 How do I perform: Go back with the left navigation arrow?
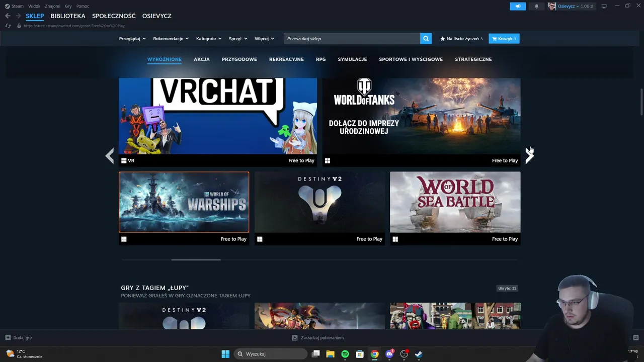pos(8,16)
